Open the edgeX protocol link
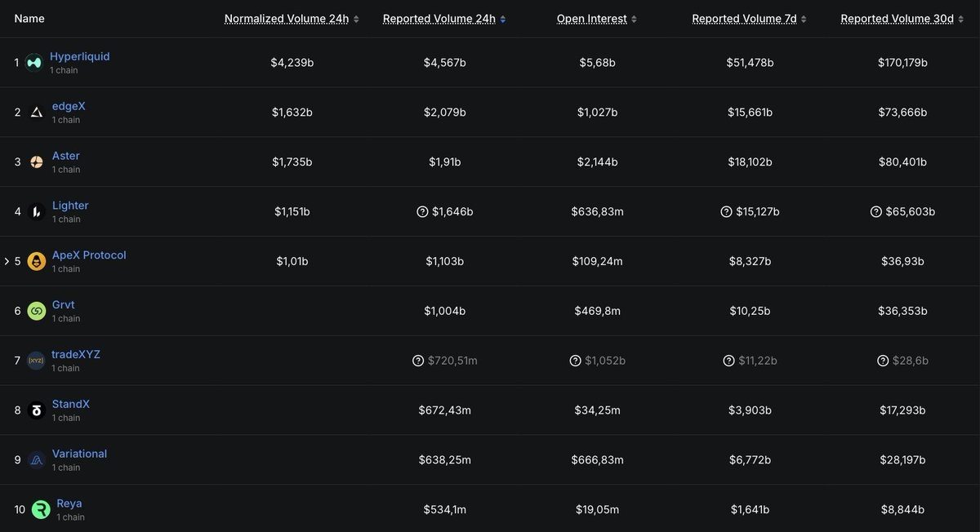This screenshot has height=532, width=980. coord(69,106)
